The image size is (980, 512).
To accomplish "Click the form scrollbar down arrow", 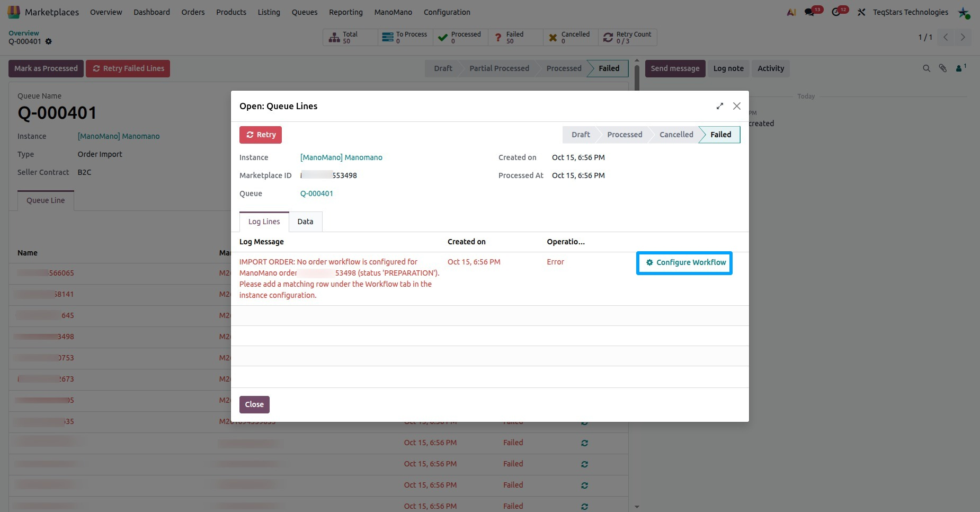I will coord(637,507).
